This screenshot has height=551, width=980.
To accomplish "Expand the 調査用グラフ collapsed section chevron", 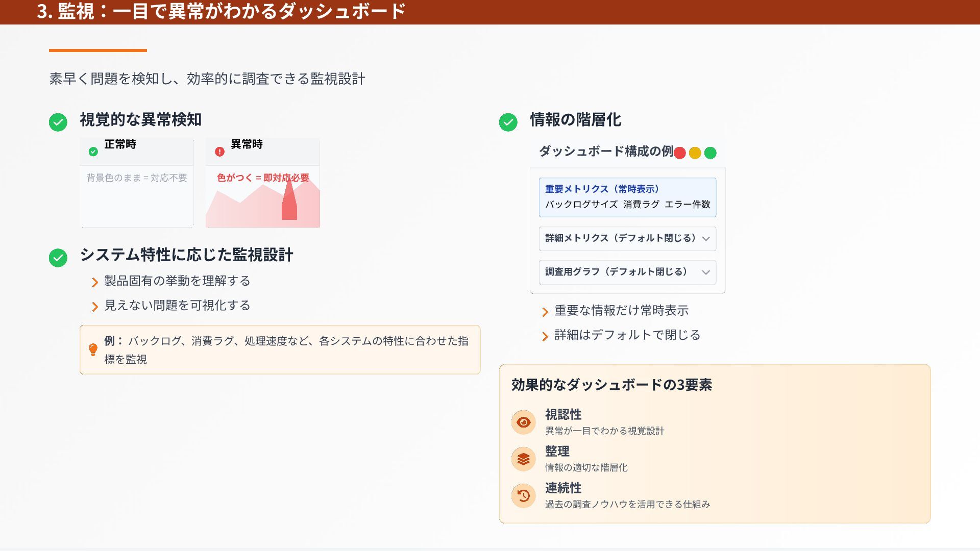I will click(705, 272).
